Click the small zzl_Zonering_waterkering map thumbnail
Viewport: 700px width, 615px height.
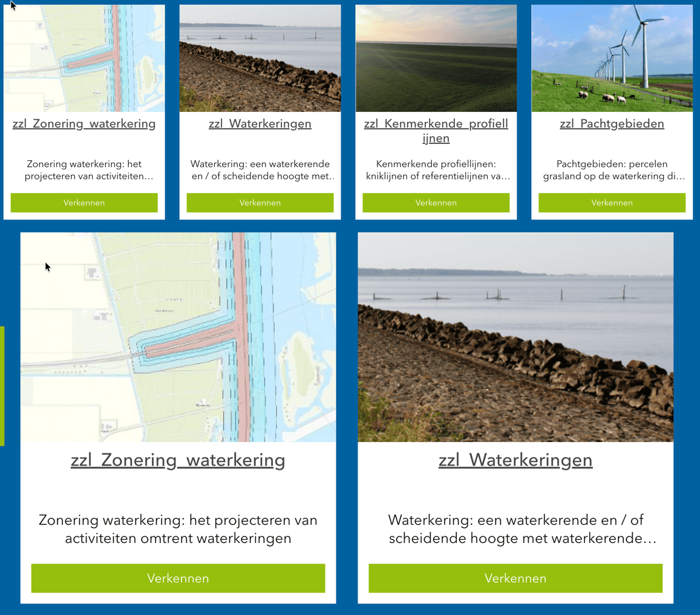84,59
